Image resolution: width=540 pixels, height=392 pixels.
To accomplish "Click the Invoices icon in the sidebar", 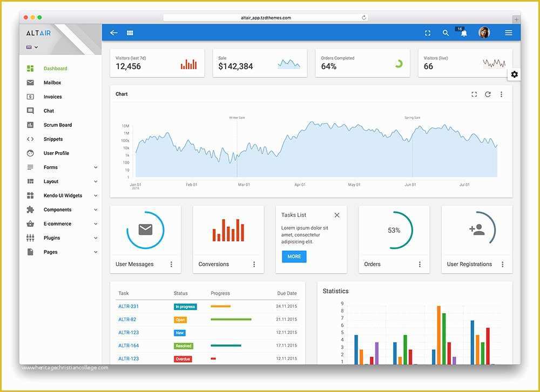I will (30, 97).
